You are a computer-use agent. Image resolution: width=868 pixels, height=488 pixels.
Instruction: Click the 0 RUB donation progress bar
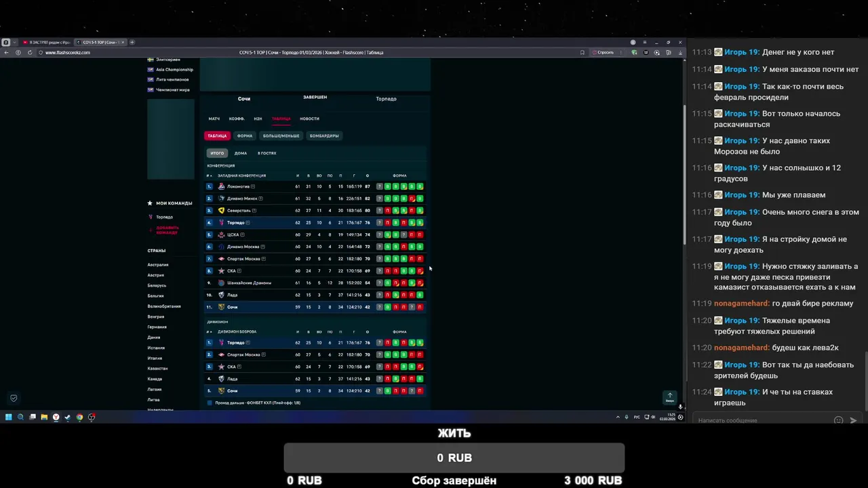[454, 457]
